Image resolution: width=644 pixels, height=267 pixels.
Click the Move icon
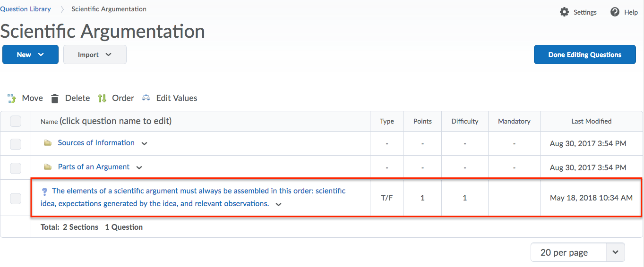coord(12,99)
